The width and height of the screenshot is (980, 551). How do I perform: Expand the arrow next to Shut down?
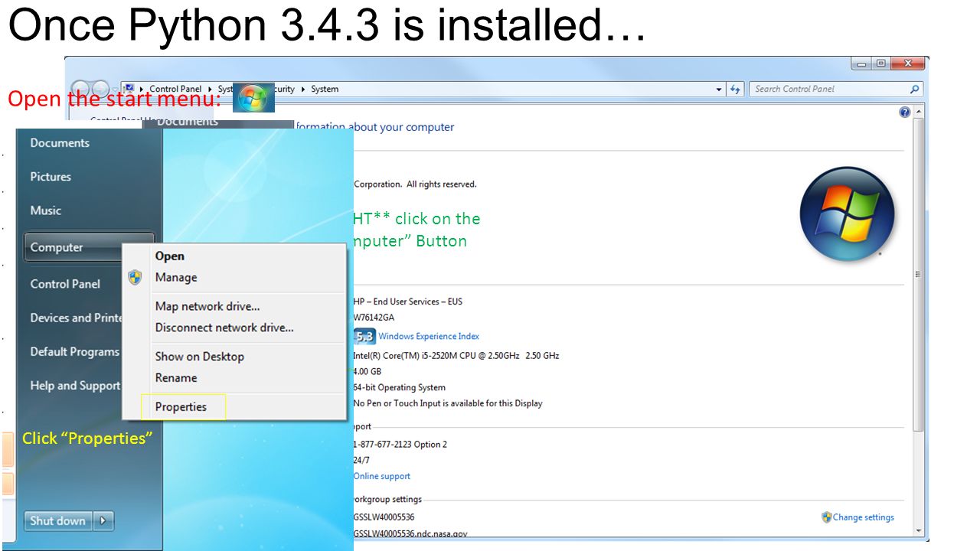tap(103, 521)
